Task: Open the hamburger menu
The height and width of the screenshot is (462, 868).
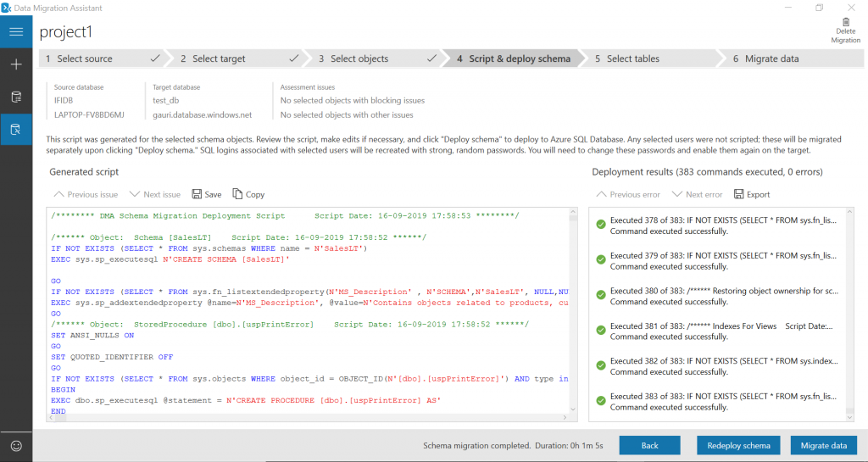Action: click(x=16, y=31)
